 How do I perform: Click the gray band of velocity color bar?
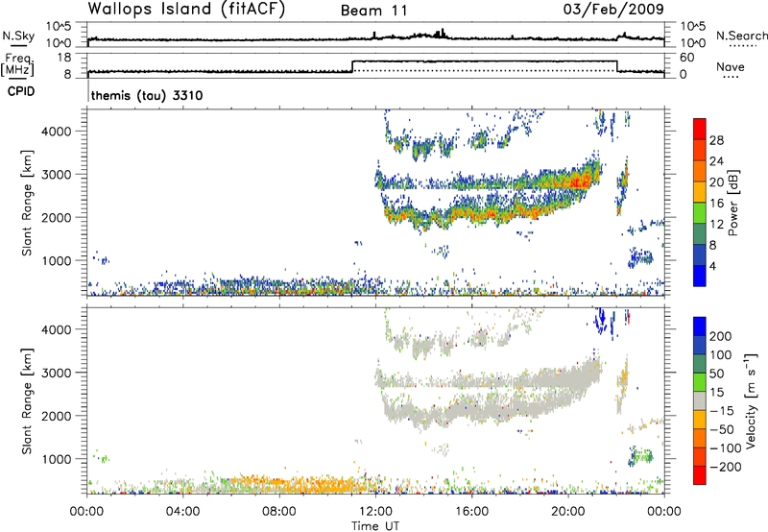(700, 400)
